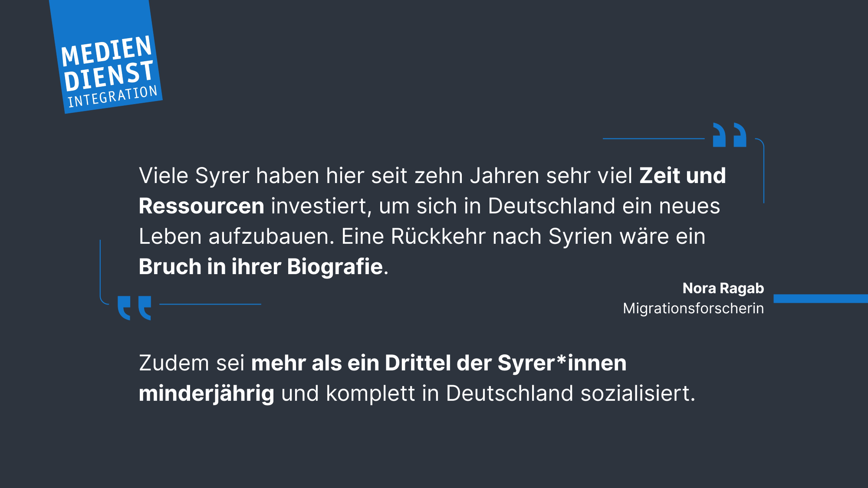The image size is (868, 488).
Task: Click the bold phrase "Zeit und"
Action: 682,176
